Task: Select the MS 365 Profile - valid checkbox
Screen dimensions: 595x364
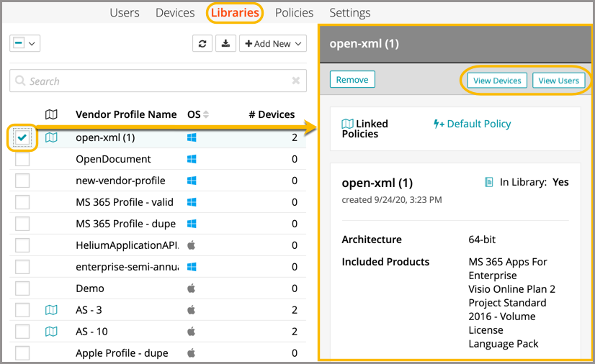Action: tap(23, 202)
